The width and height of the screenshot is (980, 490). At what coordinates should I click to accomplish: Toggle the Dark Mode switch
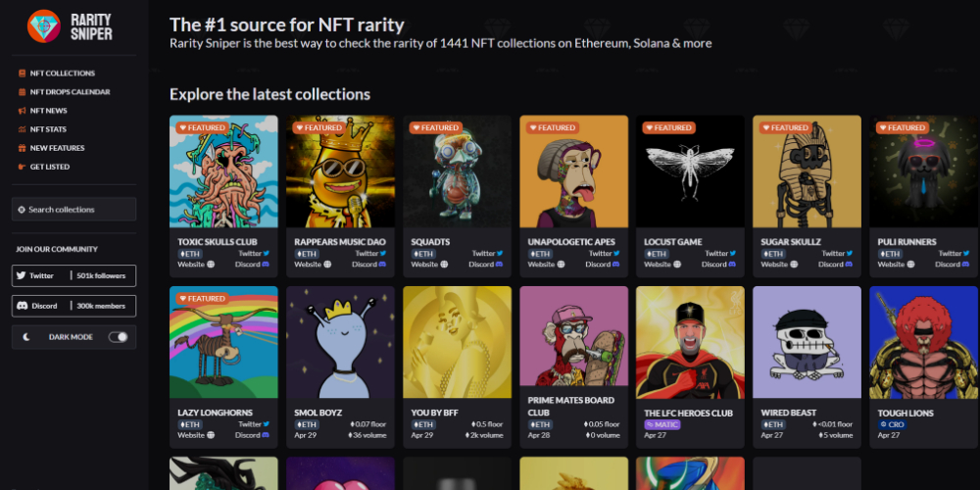coord(119,337)
